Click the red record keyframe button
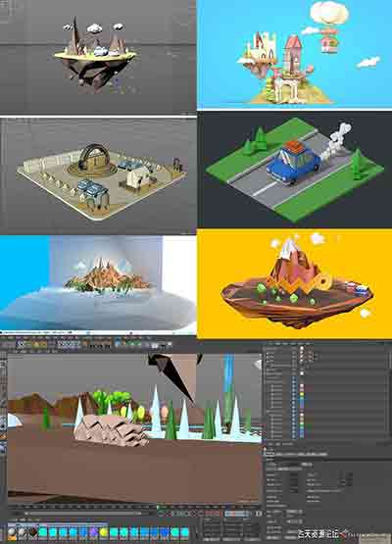The height and width of the screenshot is (544, 392). coord(209,513)
